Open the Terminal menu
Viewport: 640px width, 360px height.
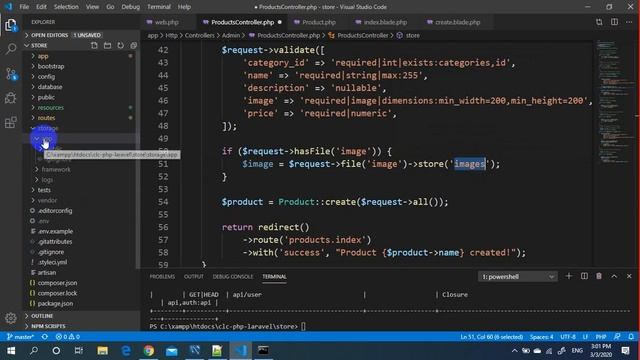pyautogui.click(x=159, y=7)
